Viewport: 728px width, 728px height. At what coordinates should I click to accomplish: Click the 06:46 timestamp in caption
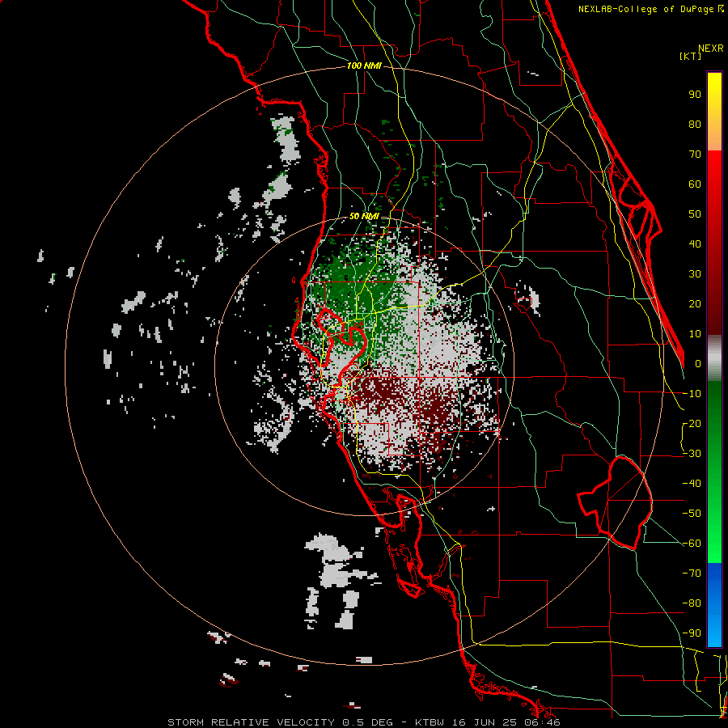point(543,722)
